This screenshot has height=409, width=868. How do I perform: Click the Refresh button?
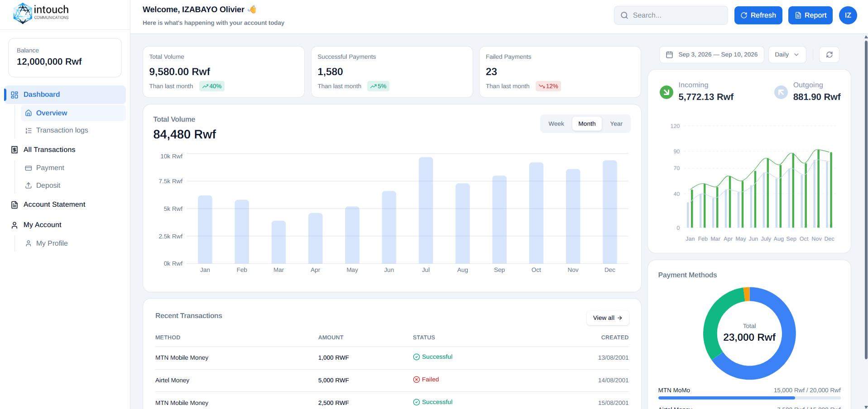[x=758, y=15]
